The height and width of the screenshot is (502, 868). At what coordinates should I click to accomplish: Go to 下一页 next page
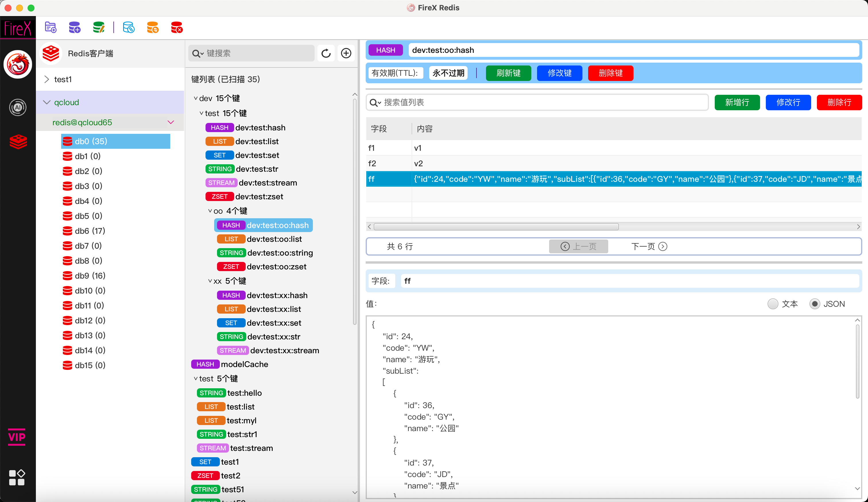[x=649, y=246]
